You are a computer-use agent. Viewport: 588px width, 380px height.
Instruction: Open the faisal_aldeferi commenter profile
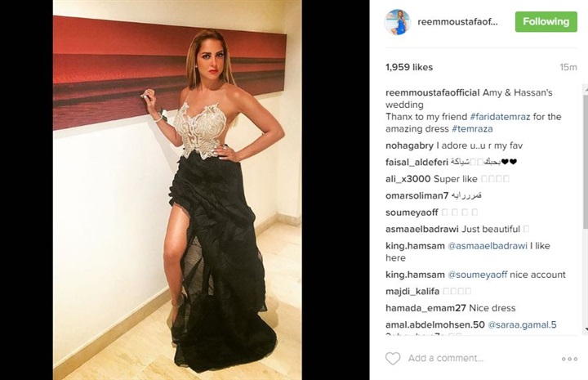(417, 162)
